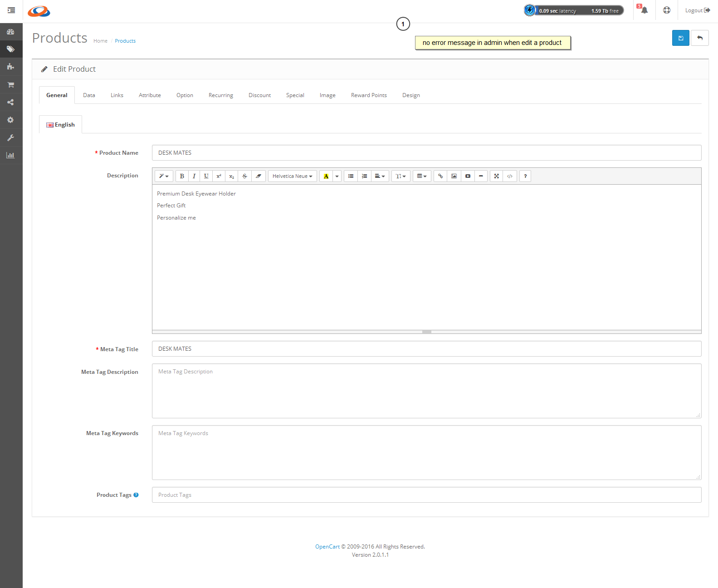
Task: Open the line height dropdown
Action: [401, 176]
